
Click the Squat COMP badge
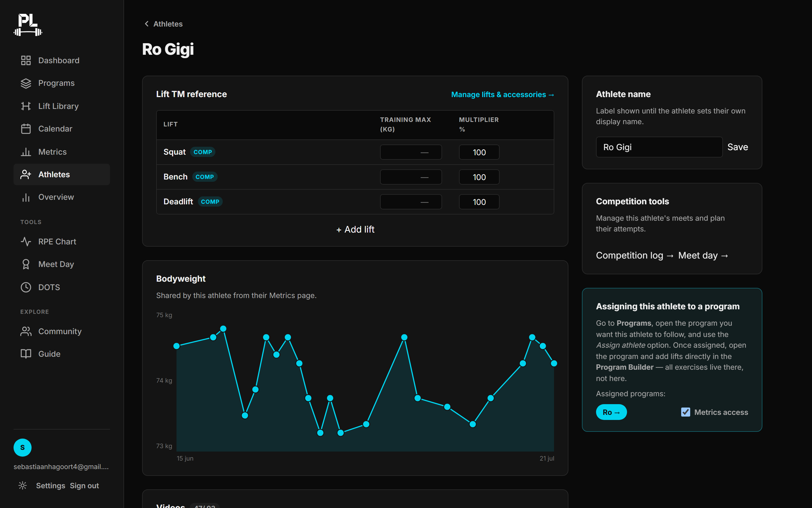pyautogui.click(x=203, y=152)
